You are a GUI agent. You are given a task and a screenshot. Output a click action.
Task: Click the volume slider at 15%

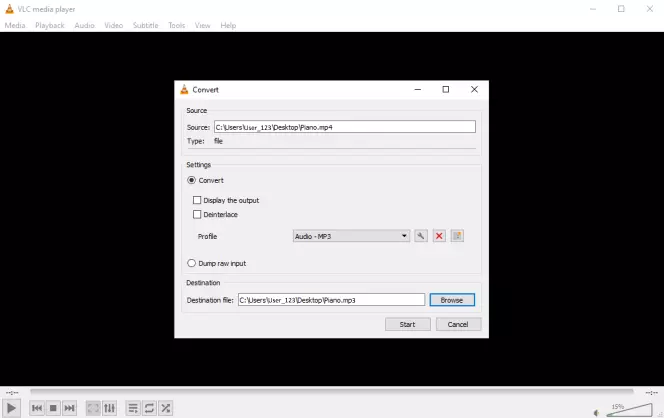(629, 410)
